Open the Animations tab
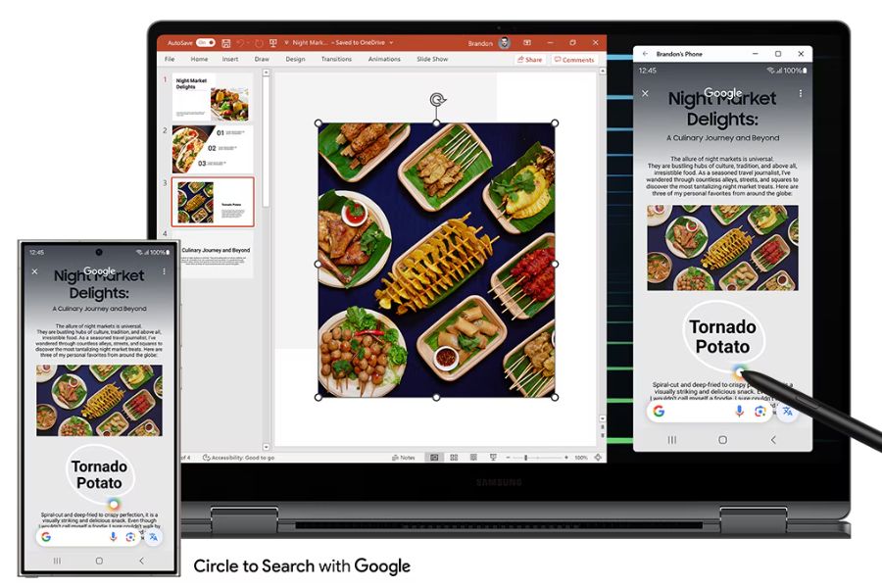882x588 pixels. pyautogui.click(x=384, y=60)
